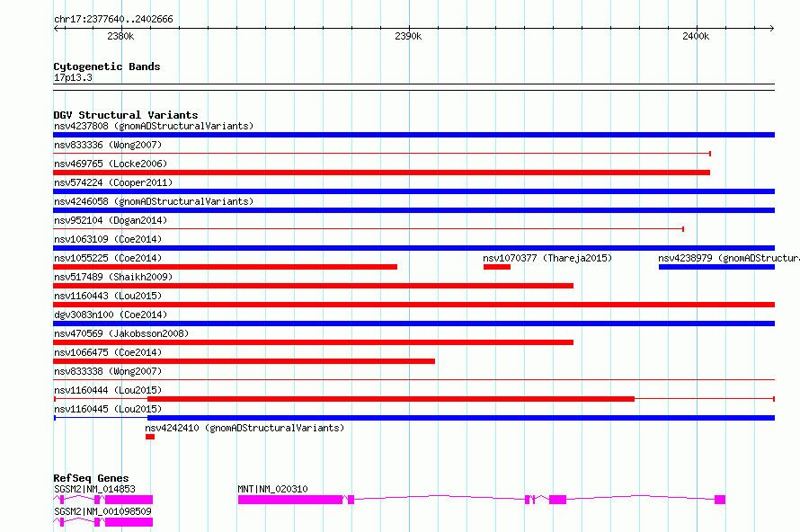Open the nsv833338 (Wong2007) label
Screen dimensions: 800x532
pos(108,371)
